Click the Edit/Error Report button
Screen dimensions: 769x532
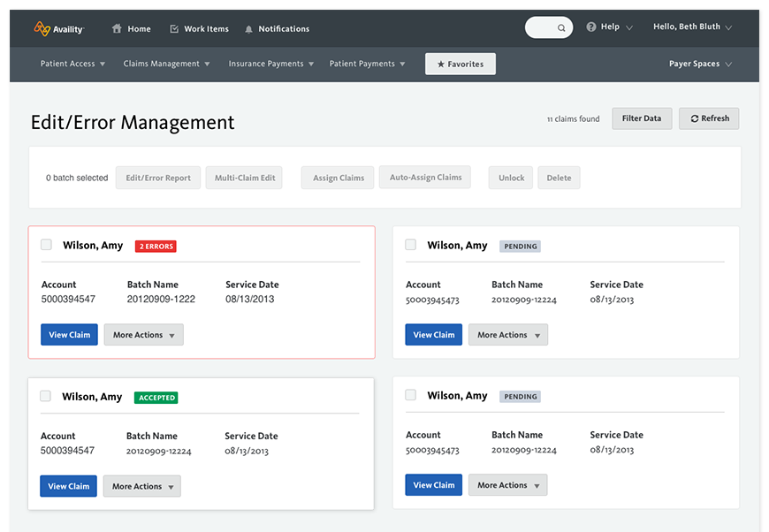click(158, 178)
